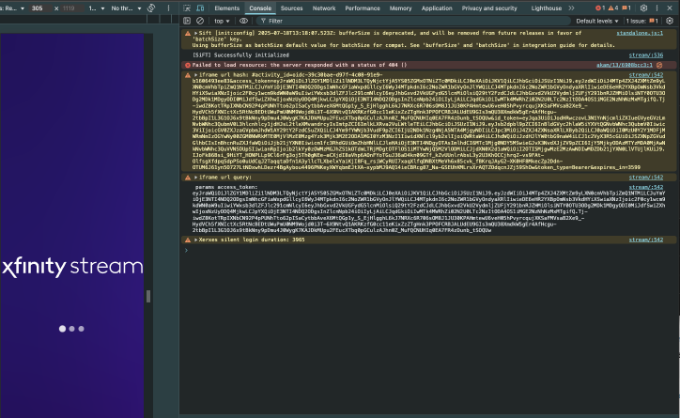The image size is (680, 418).
Task: Toggle the device toolbar icon
Action: click(200, 8)
